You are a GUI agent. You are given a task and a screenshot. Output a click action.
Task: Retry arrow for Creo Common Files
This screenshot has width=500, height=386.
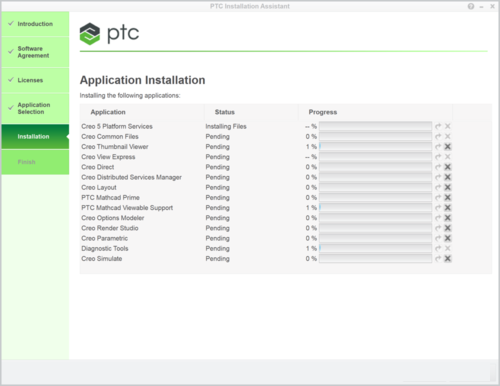click(x=438, y=136)
